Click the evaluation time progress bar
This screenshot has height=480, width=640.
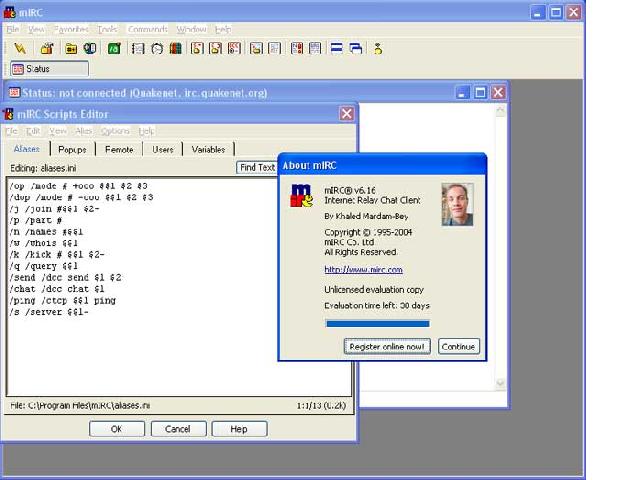[x=377, y=324]
